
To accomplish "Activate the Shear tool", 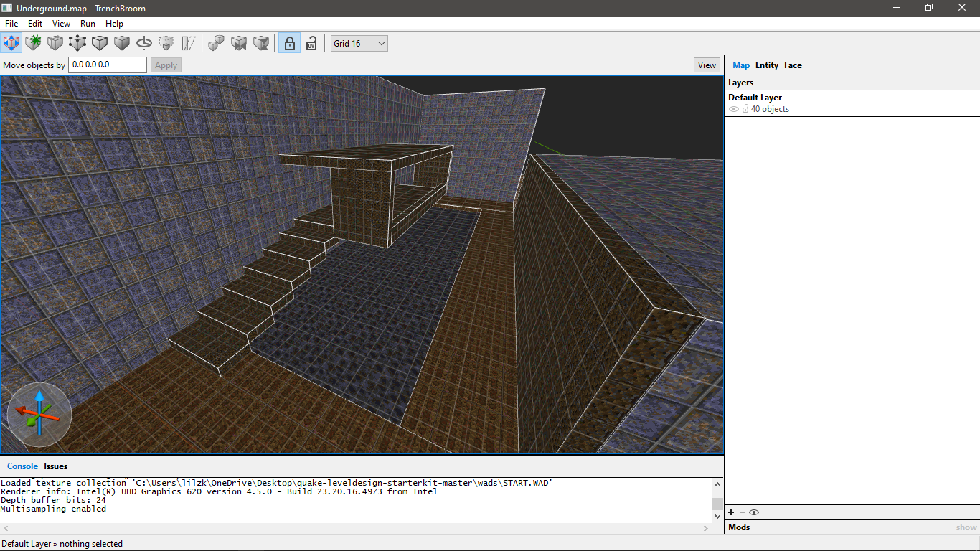I will point(189,43).
